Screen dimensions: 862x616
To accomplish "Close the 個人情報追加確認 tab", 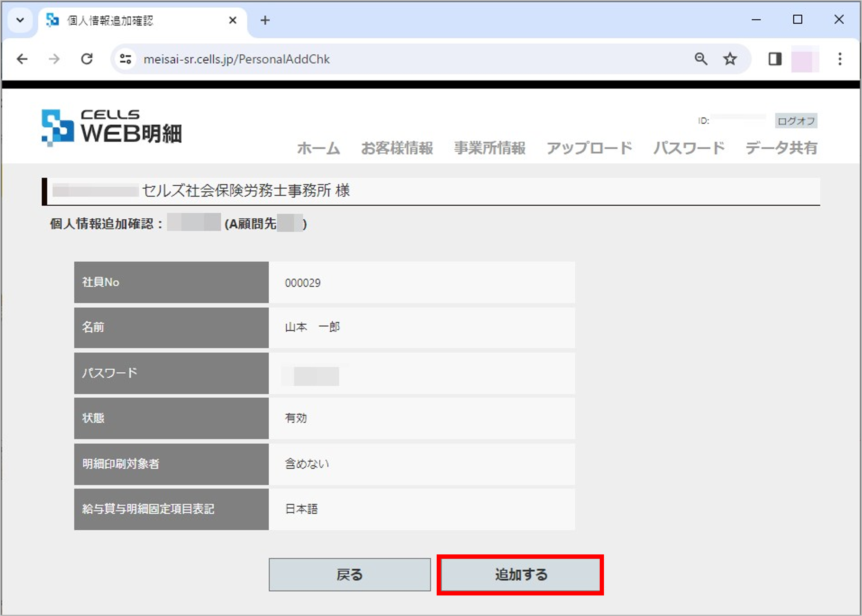I will point(233,20).
